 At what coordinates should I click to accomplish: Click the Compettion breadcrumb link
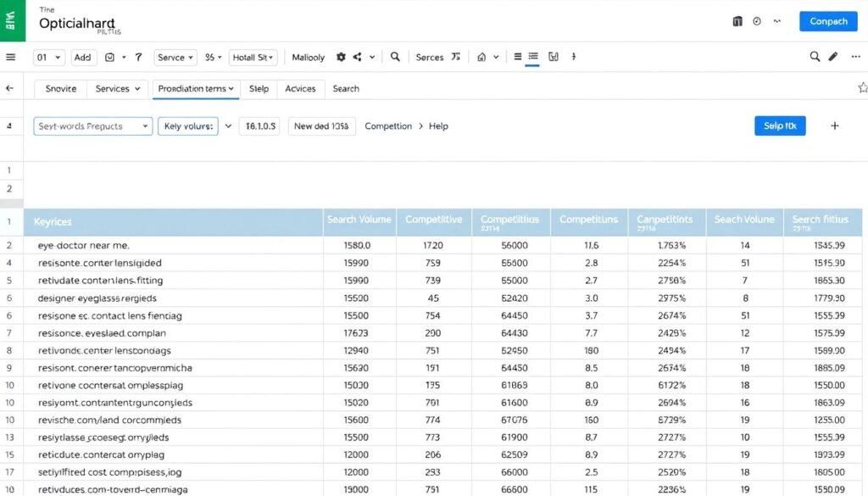pos(388,126)
